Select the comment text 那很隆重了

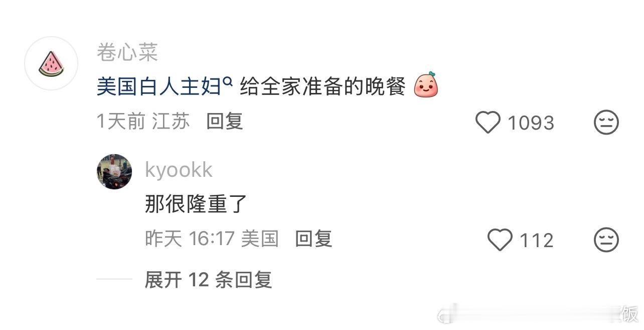[x=197, y=204]
